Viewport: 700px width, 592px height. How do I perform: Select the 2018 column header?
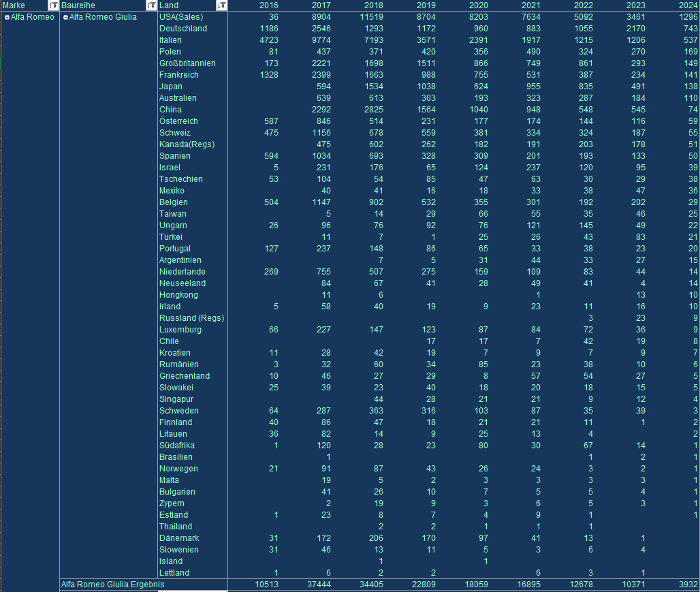(373, 5)
